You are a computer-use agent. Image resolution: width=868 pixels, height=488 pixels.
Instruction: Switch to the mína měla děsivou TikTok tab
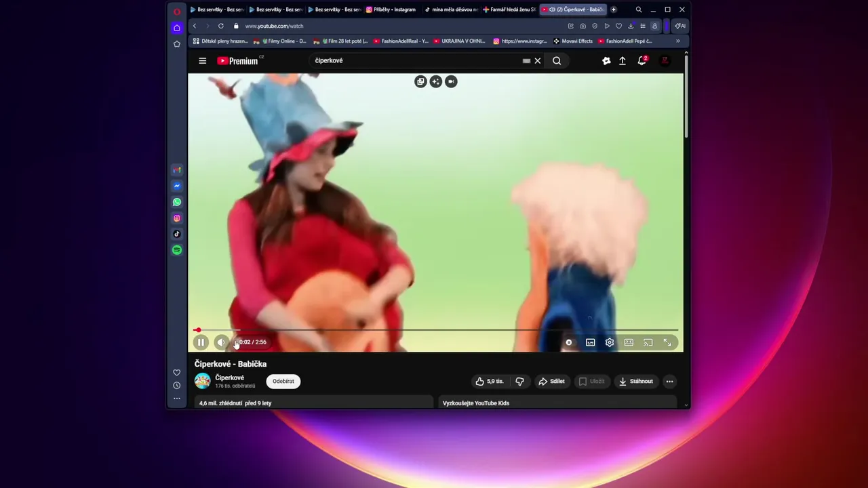452,9
